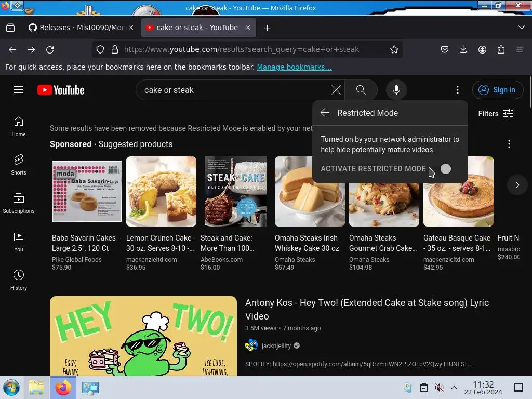This screenshot has width=532, height=399.
Task: Open Omaha Steaks Irish Whiskey Cake listing
Action: (307, 243)
